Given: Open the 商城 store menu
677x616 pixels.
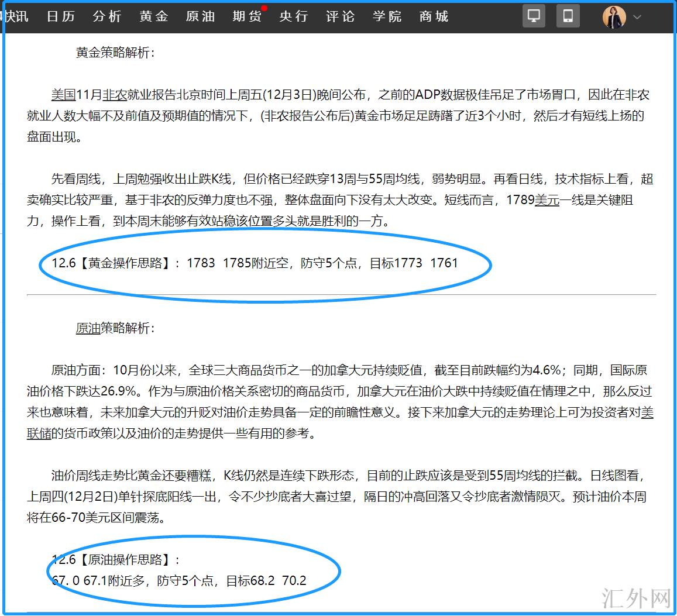Looking at the screenshot, I should 434,16.
